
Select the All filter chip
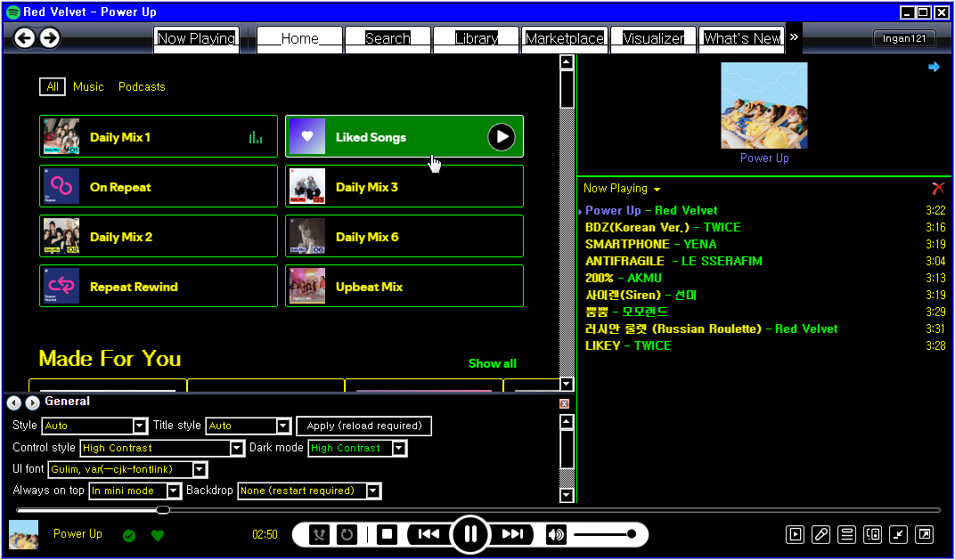pyautogui.click(x=53, y=87)
